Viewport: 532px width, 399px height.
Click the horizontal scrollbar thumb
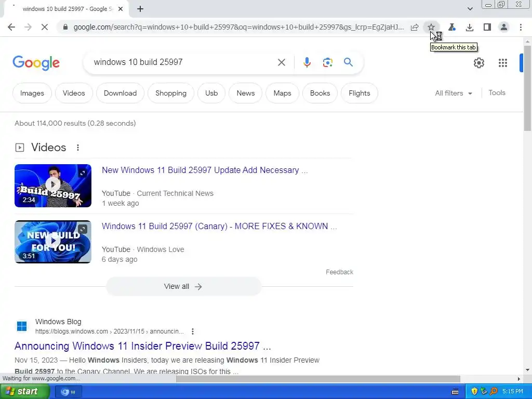click(x=318, y=379)
